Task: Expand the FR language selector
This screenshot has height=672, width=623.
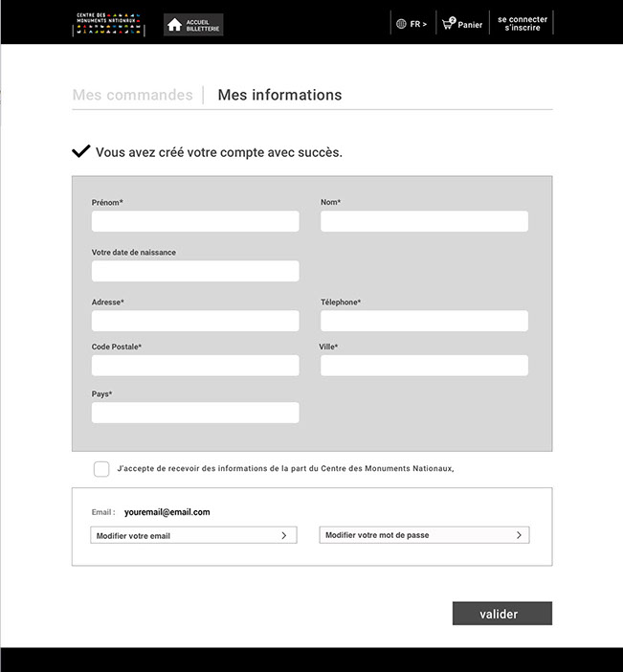Action: point(418,24)
